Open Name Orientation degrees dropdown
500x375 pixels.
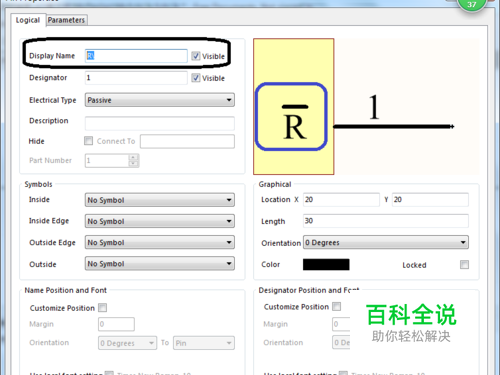click(127, 343)
